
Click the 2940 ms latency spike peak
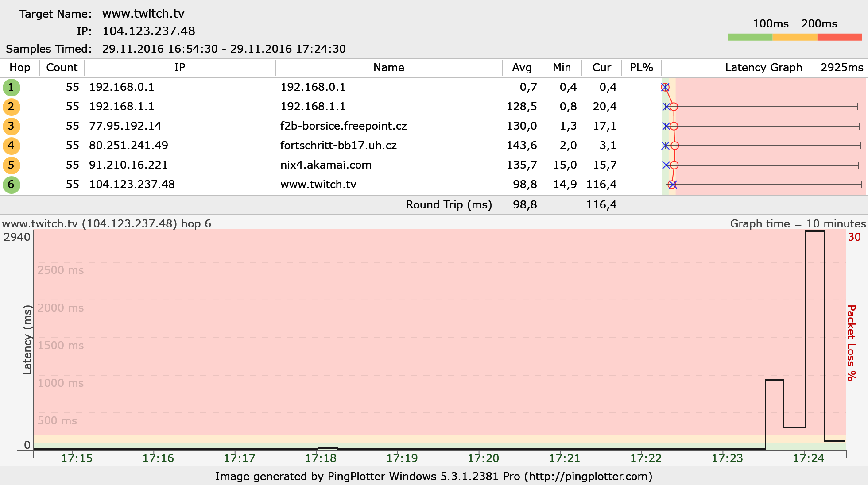[814, 231]
